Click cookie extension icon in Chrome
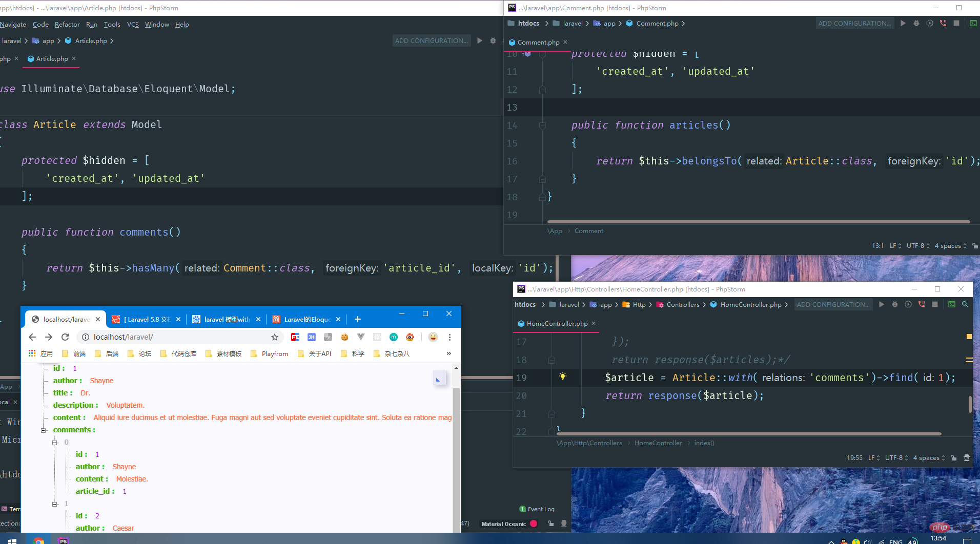This screenshot has height=544, width=980. tap(344, 337)
